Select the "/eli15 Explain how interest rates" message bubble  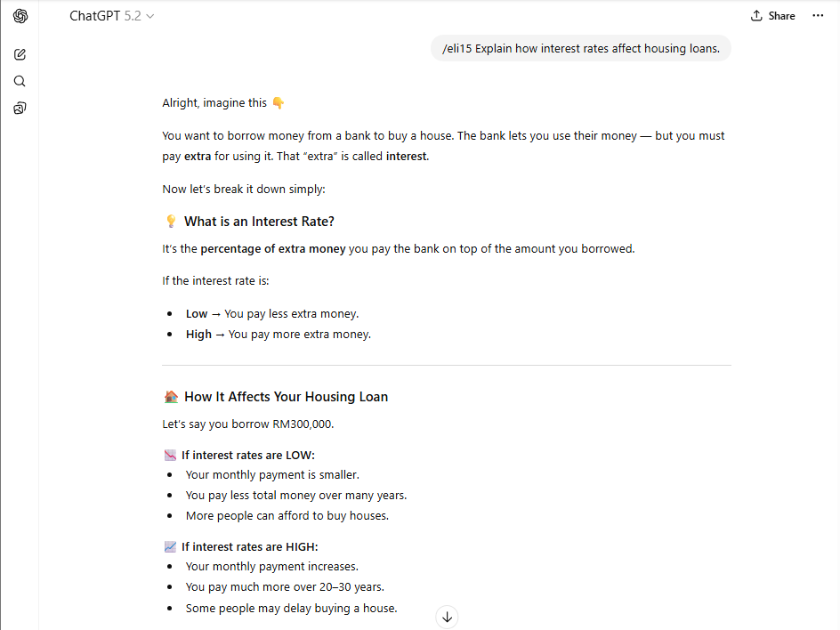click(x=580, y=49)
